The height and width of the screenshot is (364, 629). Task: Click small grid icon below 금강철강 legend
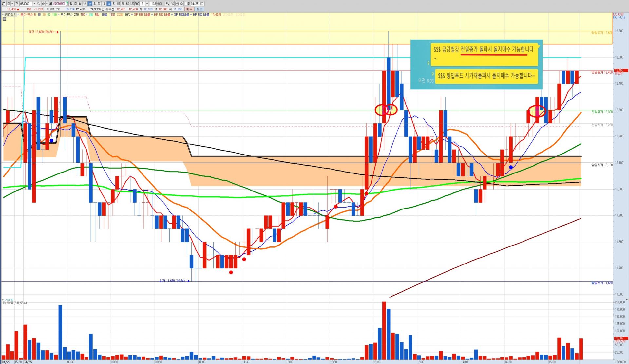[x=4, y=19]
